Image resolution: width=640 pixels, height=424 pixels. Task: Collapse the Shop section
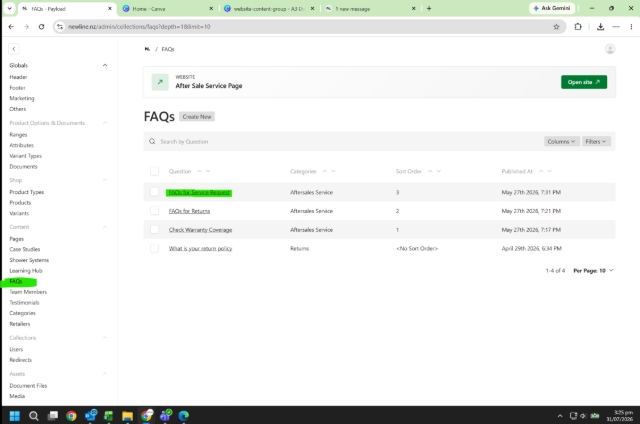(x=105, y=180)
